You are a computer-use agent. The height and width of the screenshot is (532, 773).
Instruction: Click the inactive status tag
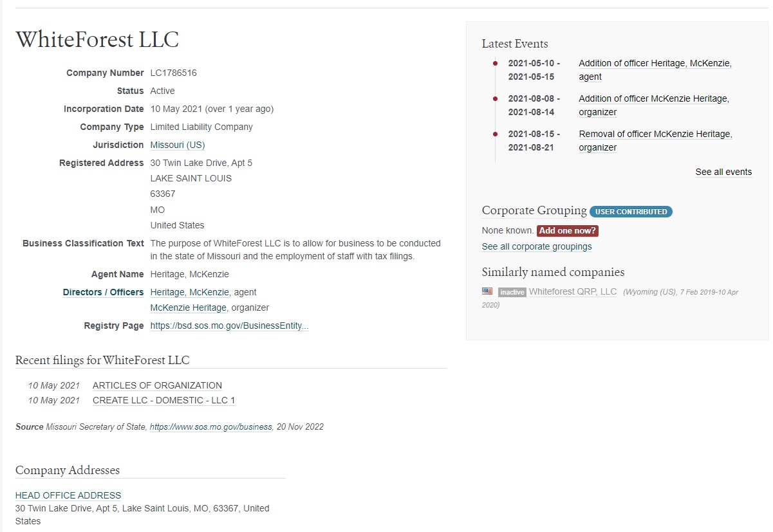tap(512, 292)
